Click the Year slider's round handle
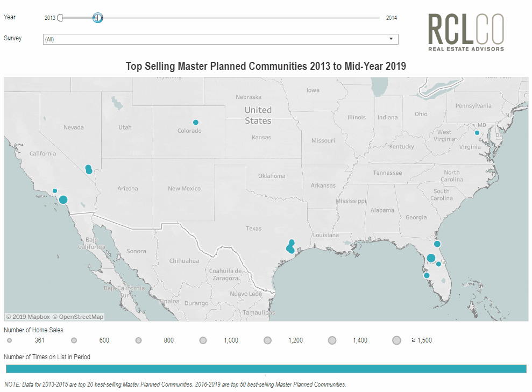Viewport: 532px width, 392px height. [x=98, y=18]
